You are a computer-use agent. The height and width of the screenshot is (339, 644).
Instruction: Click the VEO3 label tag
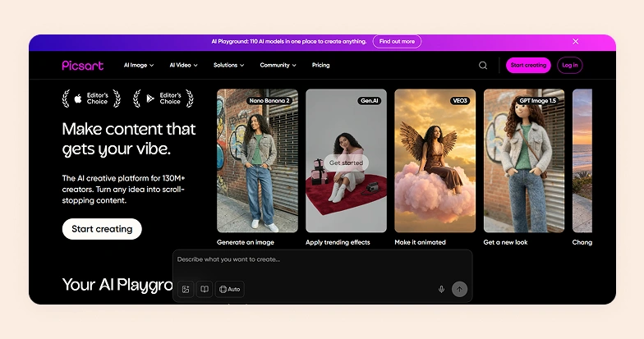[x=460, y=100]
